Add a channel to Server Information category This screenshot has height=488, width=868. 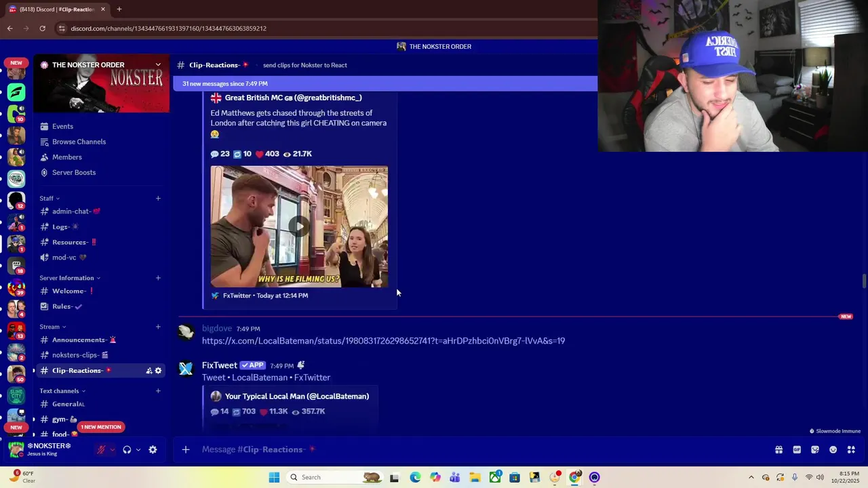point(158,278)
